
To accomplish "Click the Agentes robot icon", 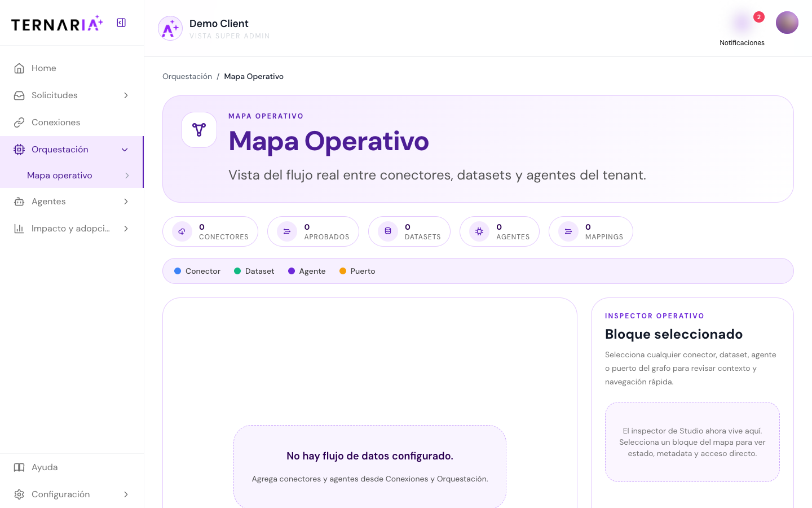I will tap(19, 202).
